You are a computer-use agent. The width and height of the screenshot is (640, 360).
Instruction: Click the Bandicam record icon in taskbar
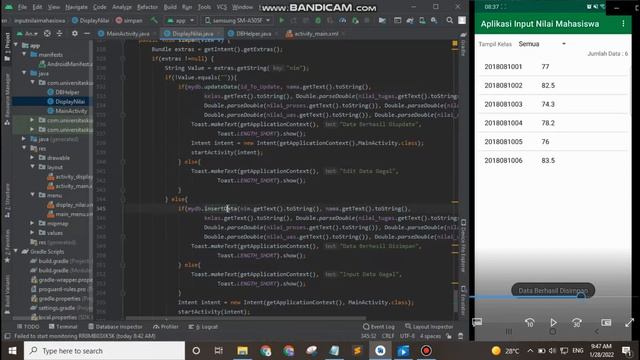point(426,351)
